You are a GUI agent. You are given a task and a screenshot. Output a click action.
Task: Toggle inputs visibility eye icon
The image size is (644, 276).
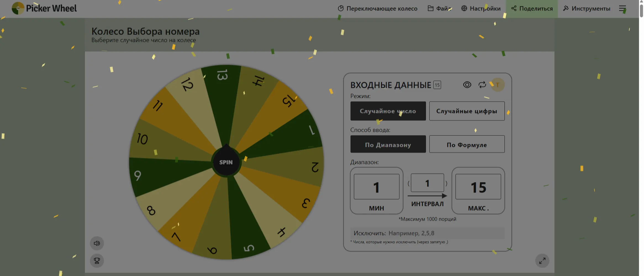467,85
